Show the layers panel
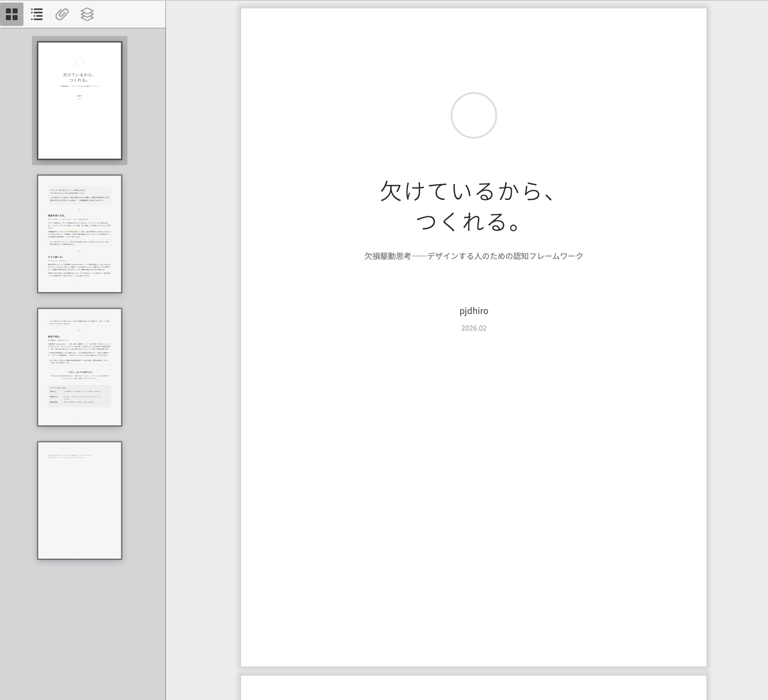The image size is (768, 700). coord(87,14)
